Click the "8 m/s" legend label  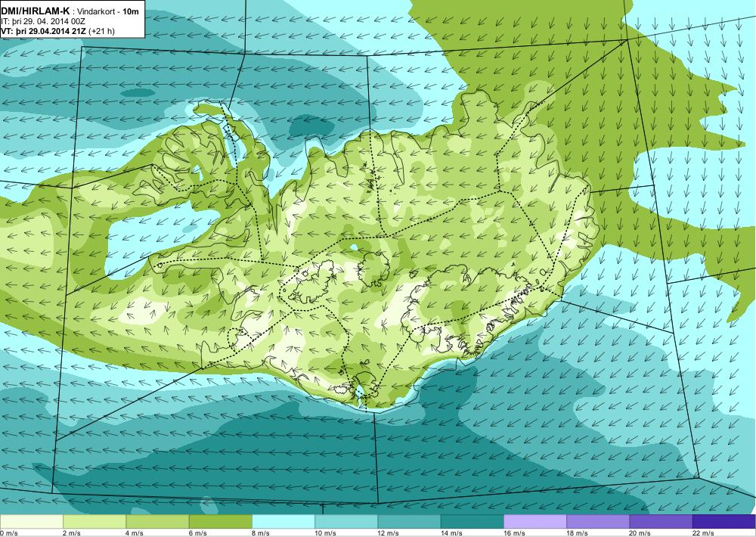[x=261, y=533]
